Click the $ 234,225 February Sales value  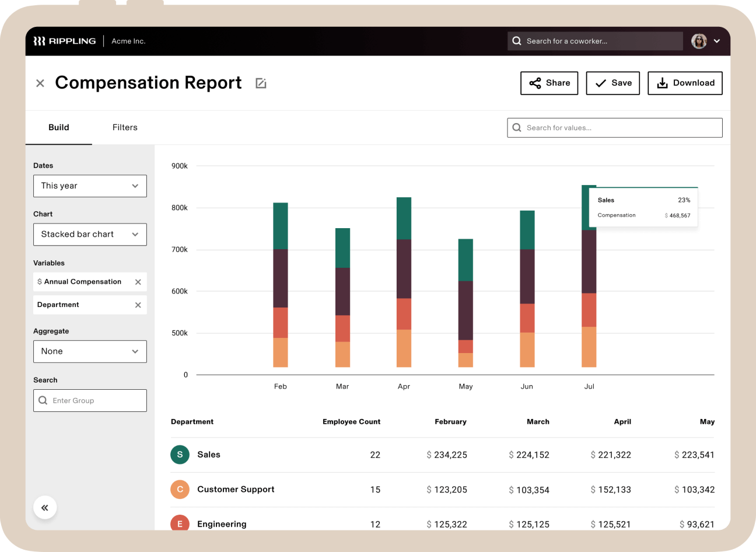click(447, 455)
